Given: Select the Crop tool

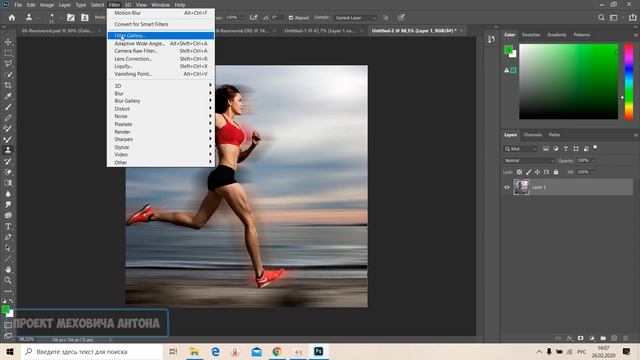Looking at the screenshot, I should point(8,85).
